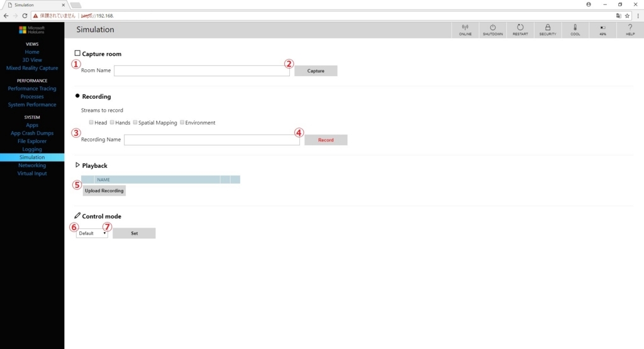644x349 pixels.
Task: Open the Processes page
Action: click(32, 96)
